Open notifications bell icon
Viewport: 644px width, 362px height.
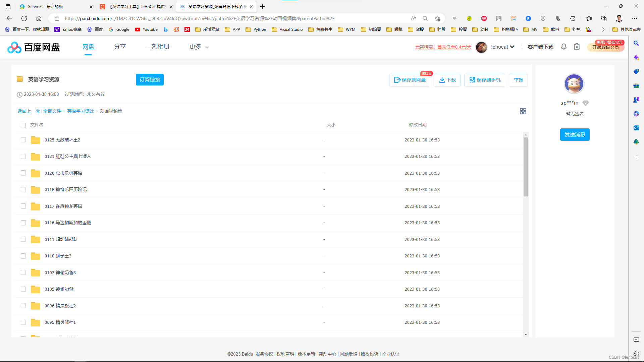(564, 47)
